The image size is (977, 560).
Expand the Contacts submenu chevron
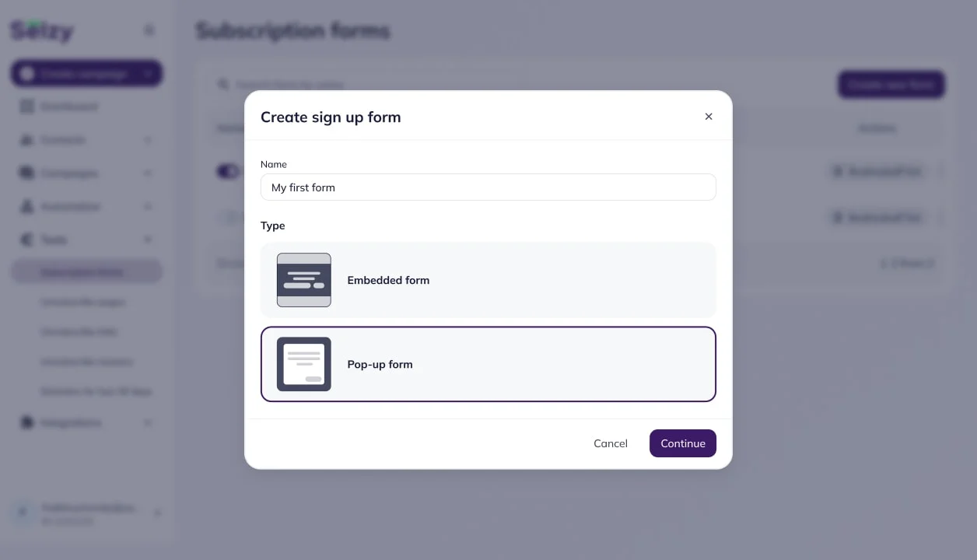[x=148, y=140]
